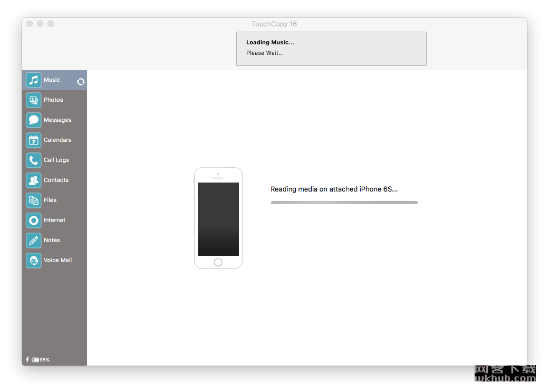Select the Internet label in sidebar

55,220
